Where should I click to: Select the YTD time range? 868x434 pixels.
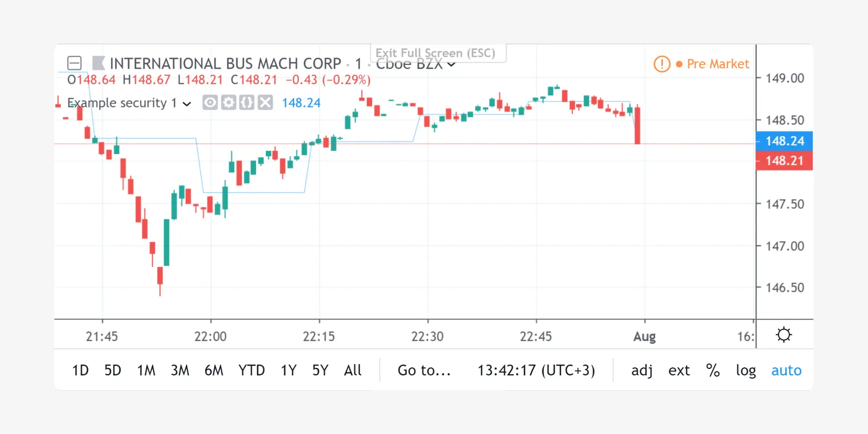[x=251, y=371]
